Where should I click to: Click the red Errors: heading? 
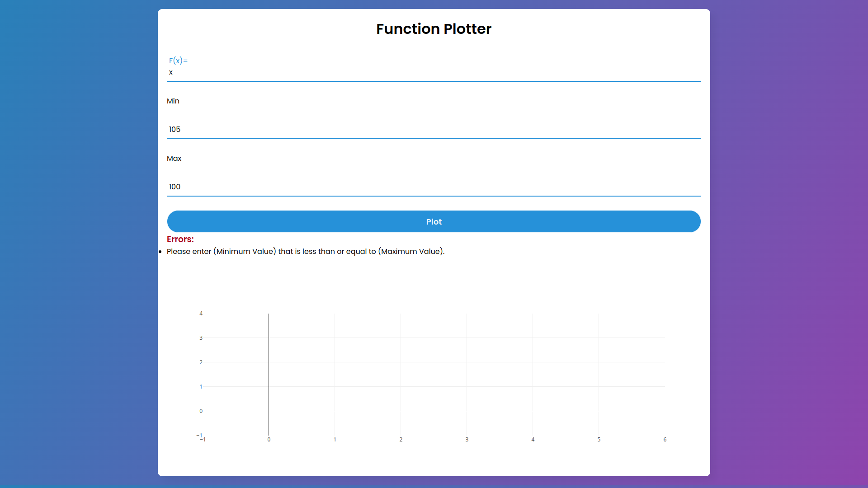coord(180,239)
